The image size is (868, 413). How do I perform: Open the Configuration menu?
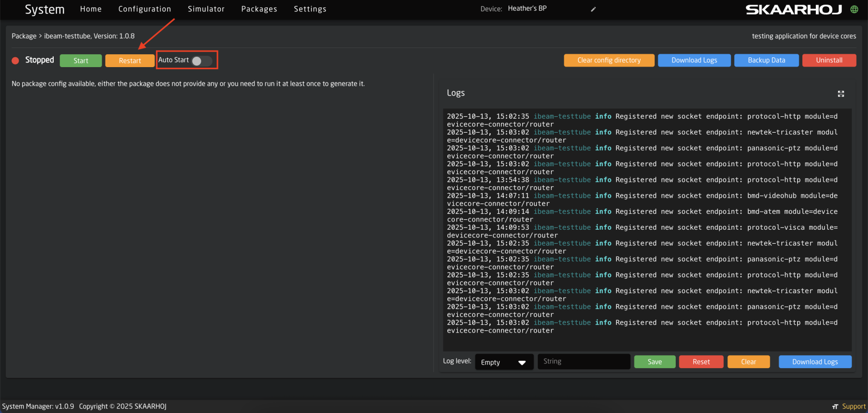(145, 9)
